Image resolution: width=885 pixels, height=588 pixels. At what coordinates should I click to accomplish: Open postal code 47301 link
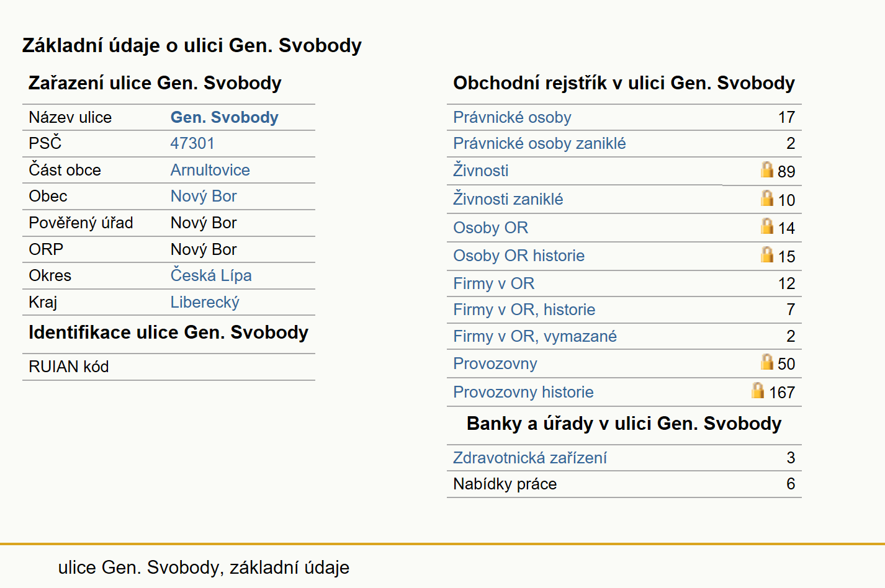coord(192,143)
